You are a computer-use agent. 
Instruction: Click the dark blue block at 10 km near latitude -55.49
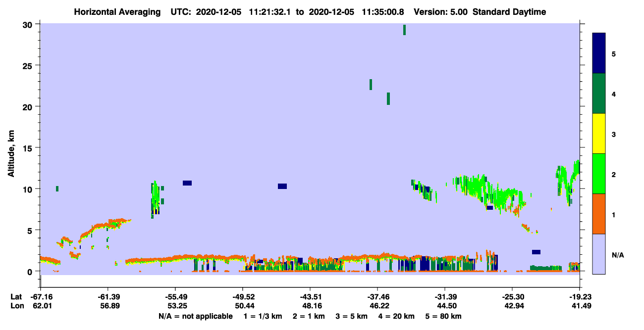tap(187, 183)
